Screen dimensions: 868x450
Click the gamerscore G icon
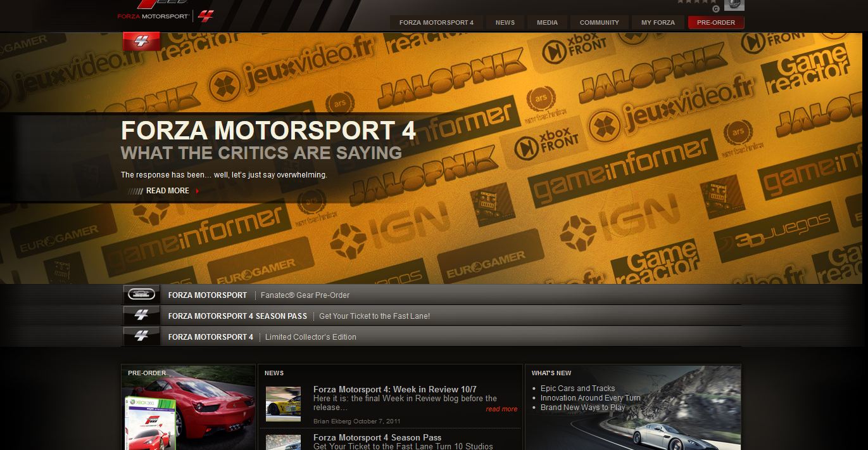(715, 9)
